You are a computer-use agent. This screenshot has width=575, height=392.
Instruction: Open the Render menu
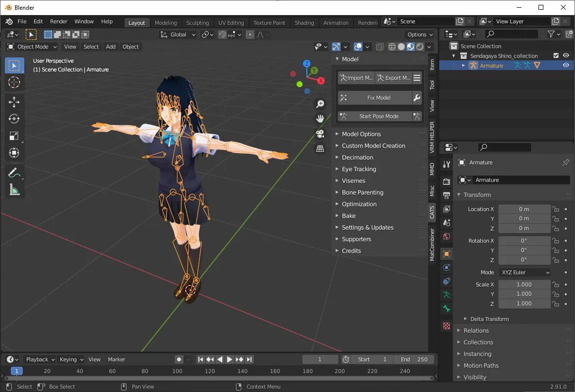[59, 21]
